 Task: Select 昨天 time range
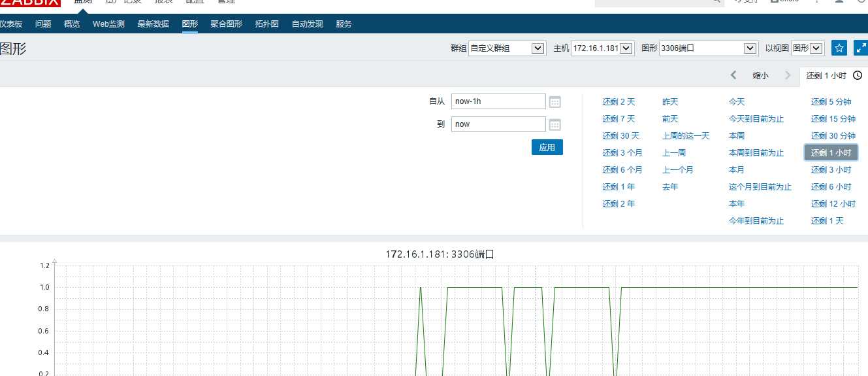[x=670, y=102]
